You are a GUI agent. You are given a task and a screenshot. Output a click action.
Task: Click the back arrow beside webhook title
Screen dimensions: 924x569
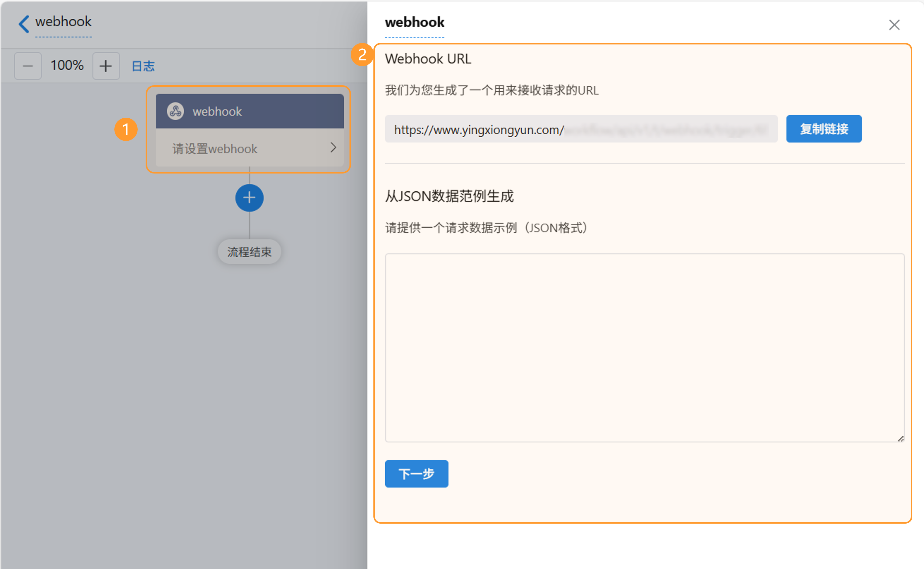tap(24, 24)
